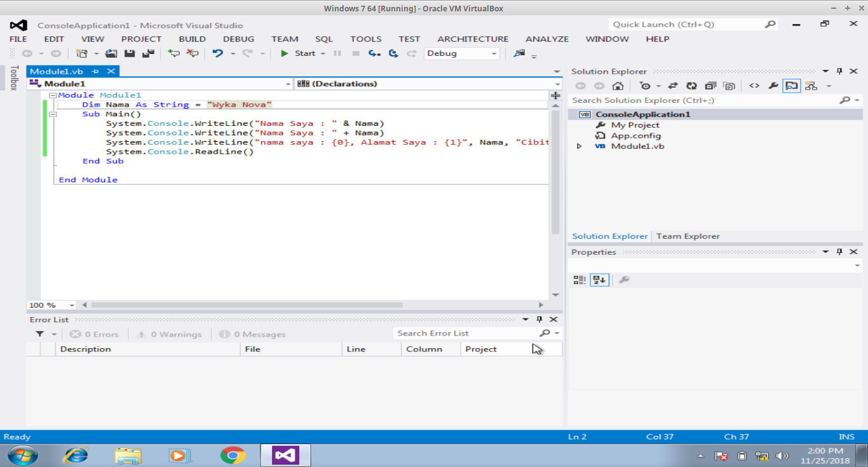Open the DEBUG menu
This screenshot has width=868, height=467.
238,39
